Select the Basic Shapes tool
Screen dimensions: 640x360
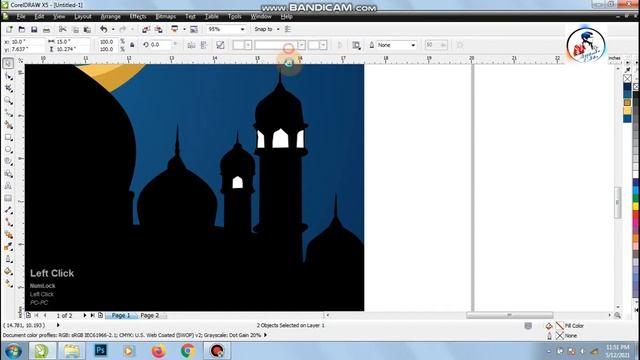[x=8, y=174]
